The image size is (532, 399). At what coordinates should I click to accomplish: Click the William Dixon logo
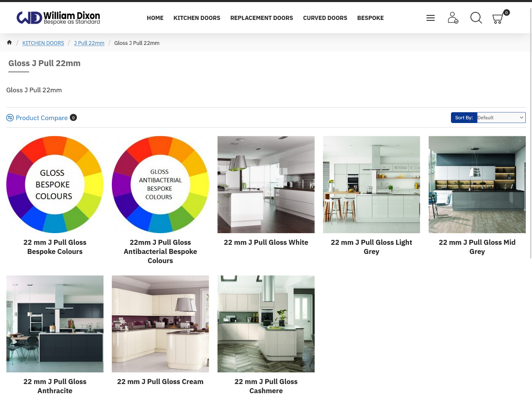(58, 18)
